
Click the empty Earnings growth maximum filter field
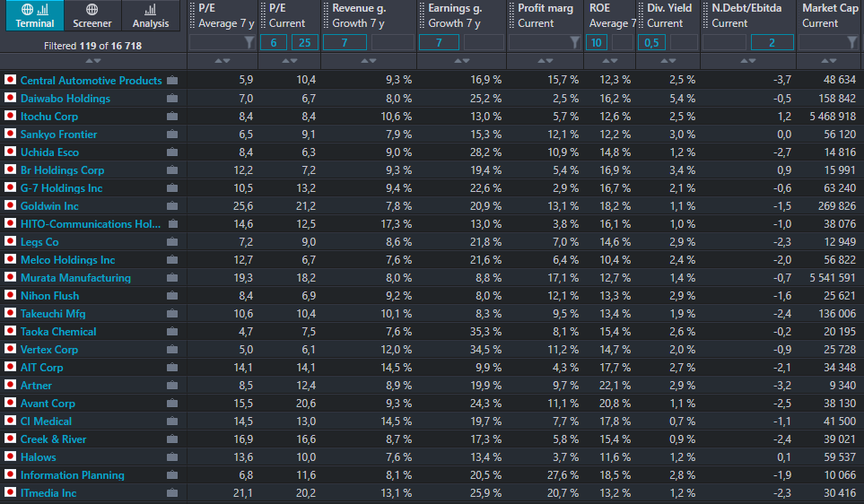click(484, 42)
